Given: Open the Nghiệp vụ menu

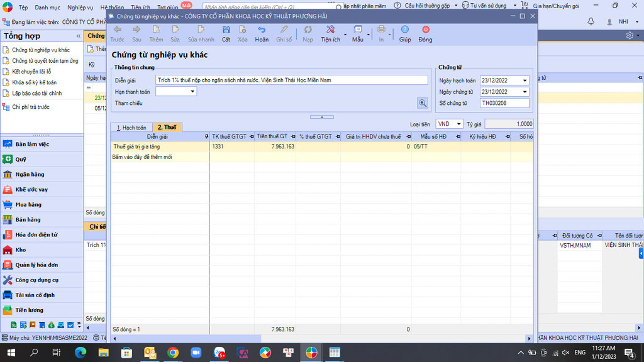Looking at the screenshot, I should pyautogui.click(x=80, y=7).
